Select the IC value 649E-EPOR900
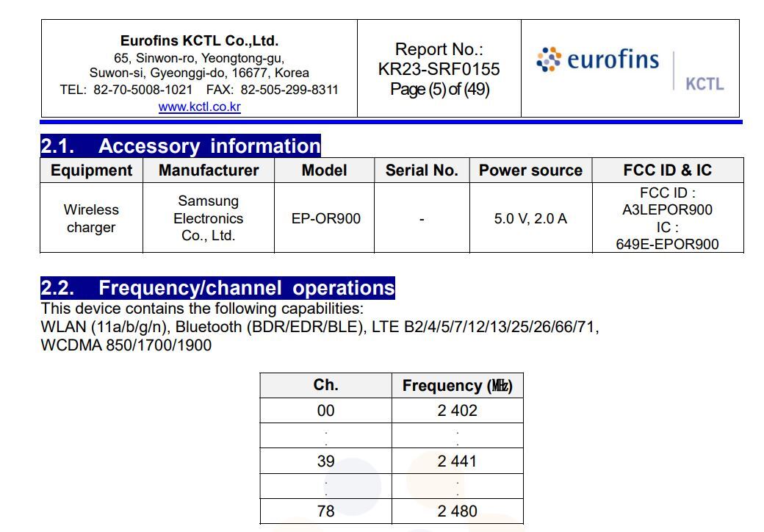Image resolution: width=764 pixels, height=532 pixels. coord(668,244)
